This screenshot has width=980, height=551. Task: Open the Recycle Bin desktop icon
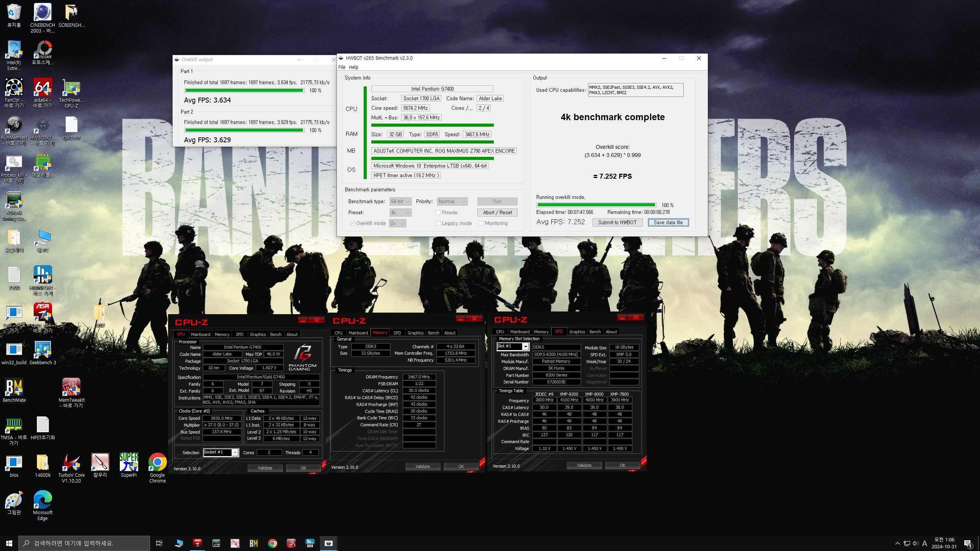[x=14, y=15]
